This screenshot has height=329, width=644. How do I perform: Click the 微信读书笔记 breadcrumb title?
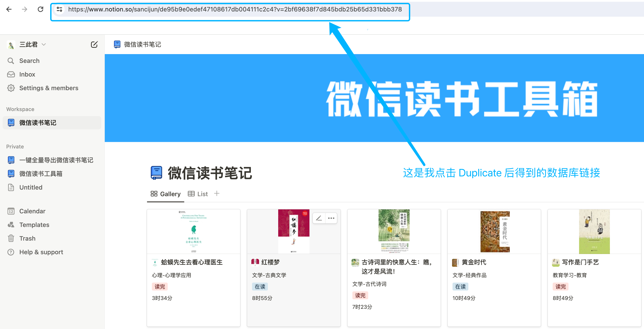(x=142, y=44)
